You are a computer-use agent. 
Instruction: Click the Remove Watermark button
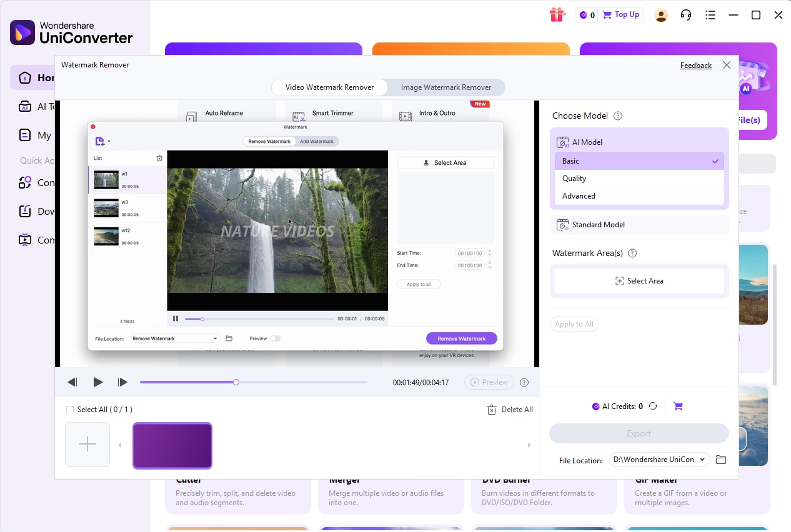[x=461, y=338]
